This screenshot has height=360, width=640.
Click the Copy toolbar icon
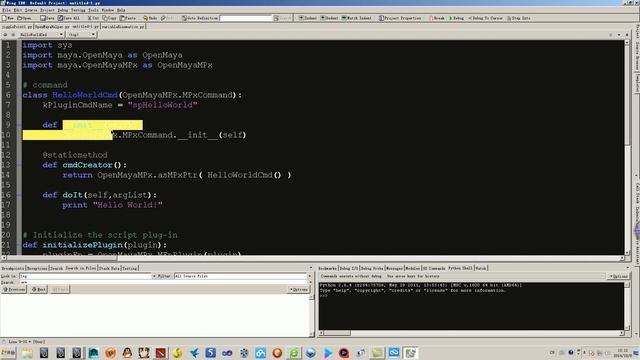tap(109, 18)
